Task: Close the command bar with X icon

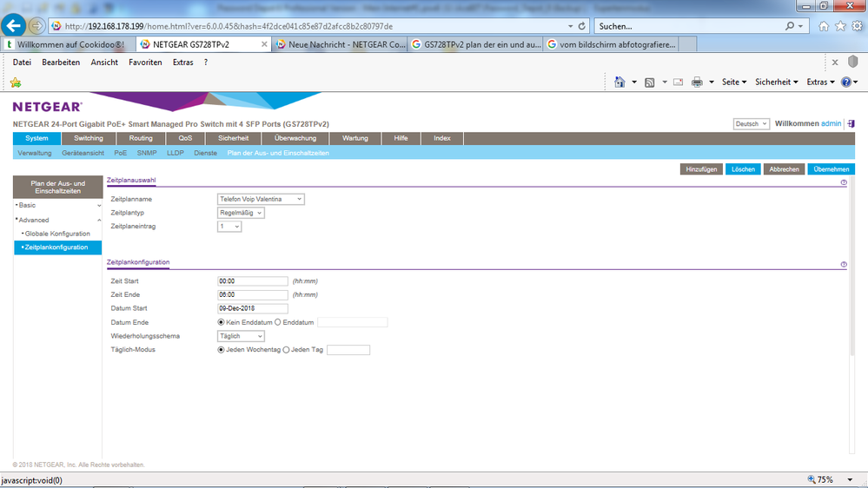Action: 835,63
